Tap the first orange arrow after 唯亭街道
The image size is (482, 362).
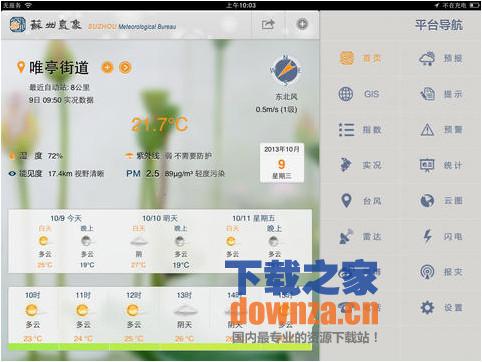[107, 68]
